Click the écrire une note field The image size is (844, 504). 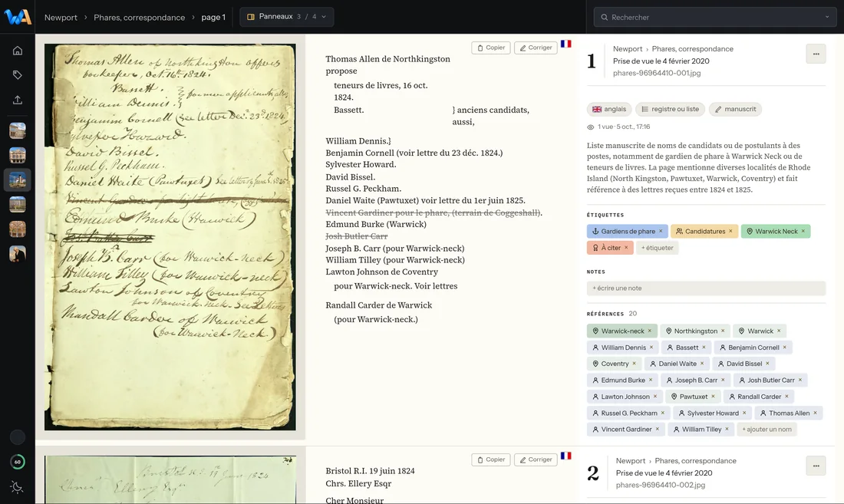[706, 288]
